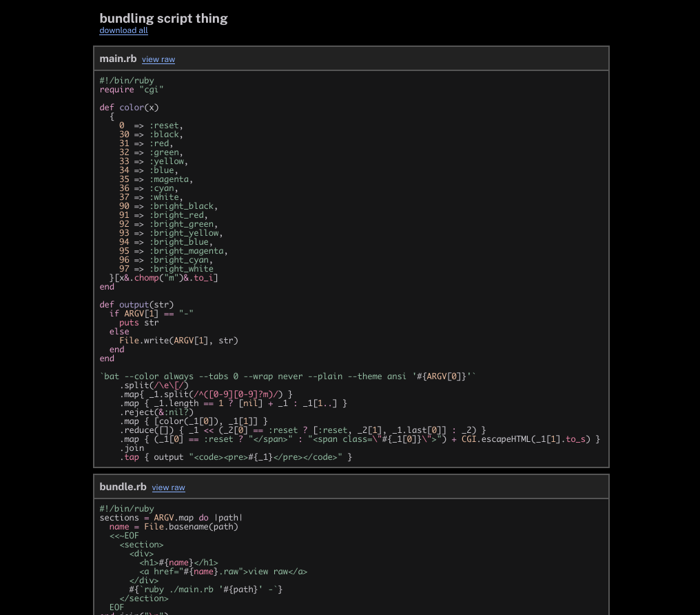Click the "95 => :bright_magenta" hash entry
The height and width of the screenshot is (615, 700).
pyautogui.click(x=173, y=251)
